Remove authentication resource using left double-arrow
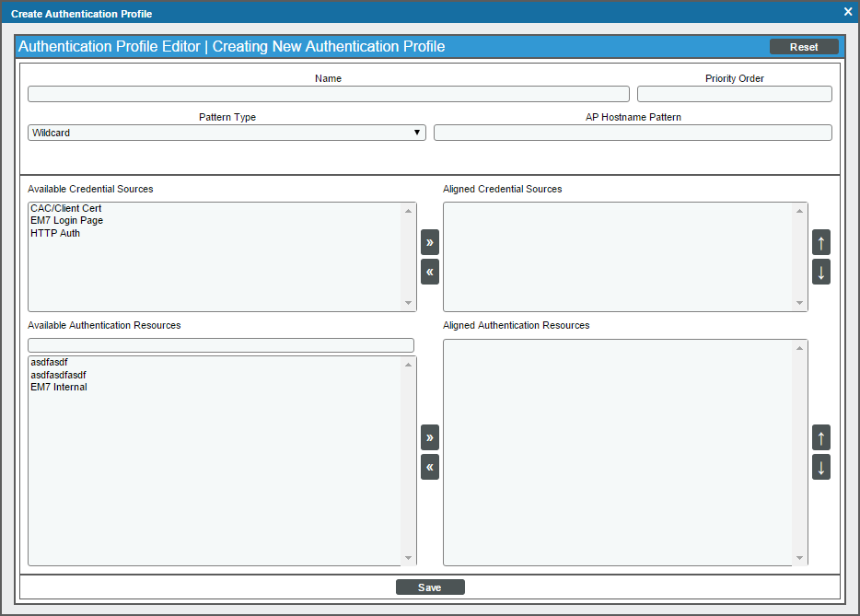Screen dimensions: 860x616 pos(429,467)
